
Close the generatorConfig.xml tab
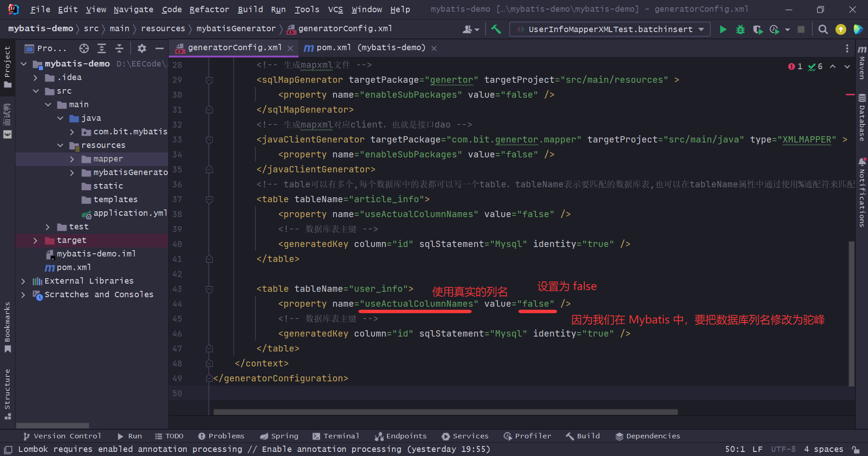pos(291,48)
